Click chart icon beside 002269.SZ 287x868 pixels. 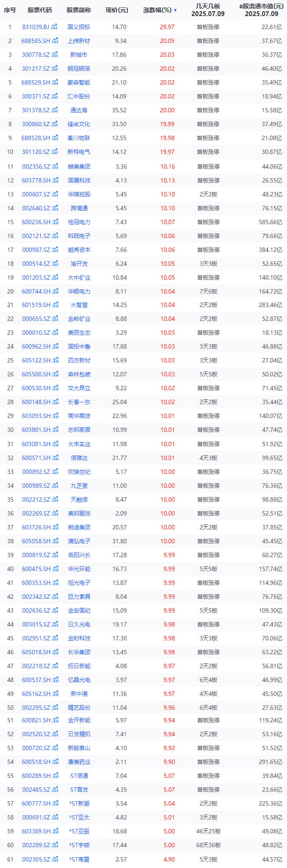(54, 513)
